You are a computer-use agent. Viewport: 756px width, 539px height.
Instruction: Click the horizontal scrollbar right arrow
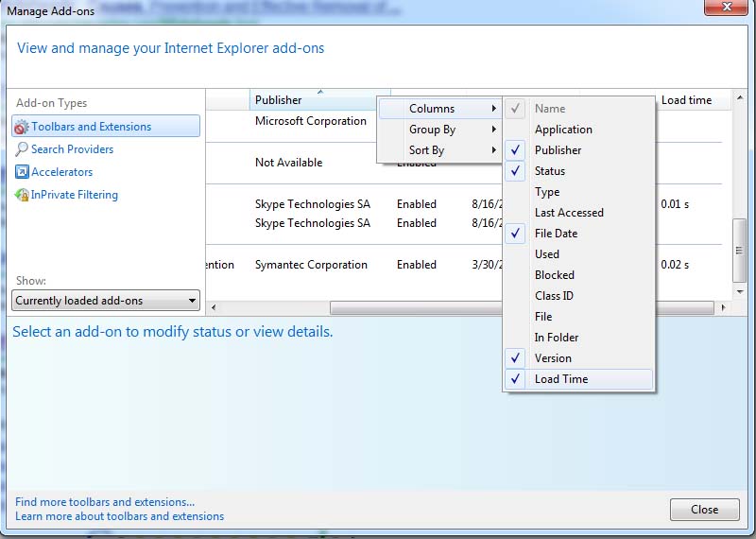click(723, 307)
